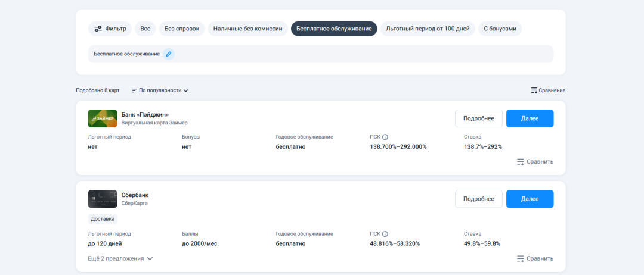
Task: Select the Бесплатное обслуживание chip
Action: click(334, 29)
